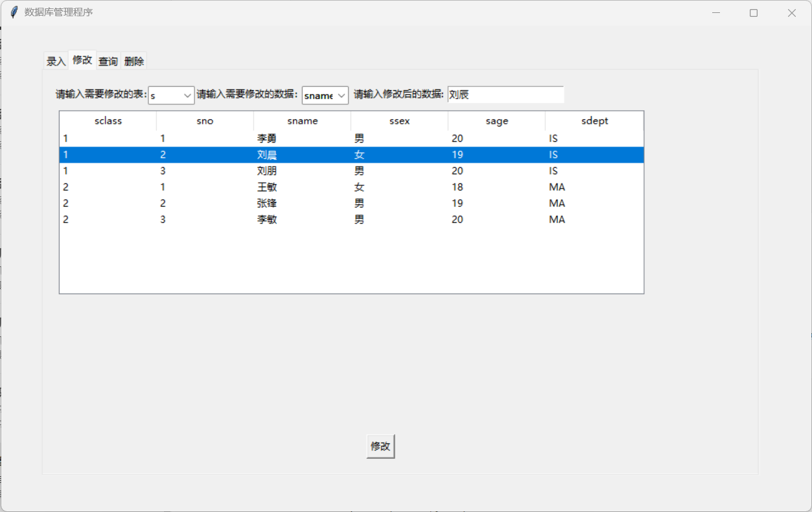This screenshot has height=512, width=812.
Task: Click 男 cell in 刘朋 row
Action: (x=359, y=171)
